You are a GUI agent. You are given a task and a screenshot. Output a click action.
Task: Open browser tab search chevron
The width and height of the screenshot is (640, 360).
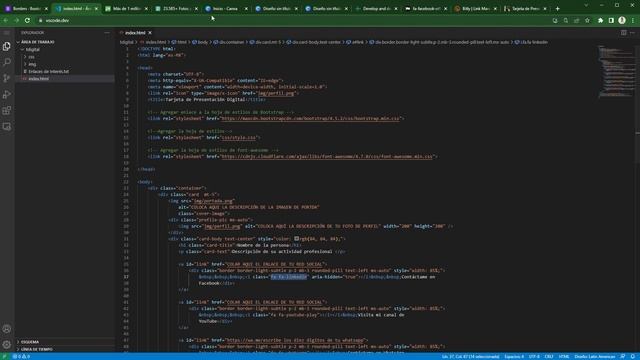coord(586,5)
